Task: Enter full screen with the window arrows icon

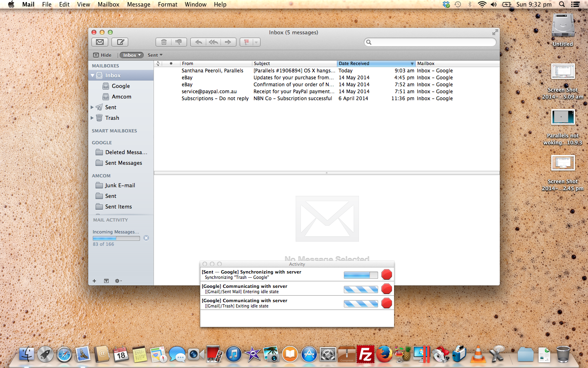Action: click(495, 32)
